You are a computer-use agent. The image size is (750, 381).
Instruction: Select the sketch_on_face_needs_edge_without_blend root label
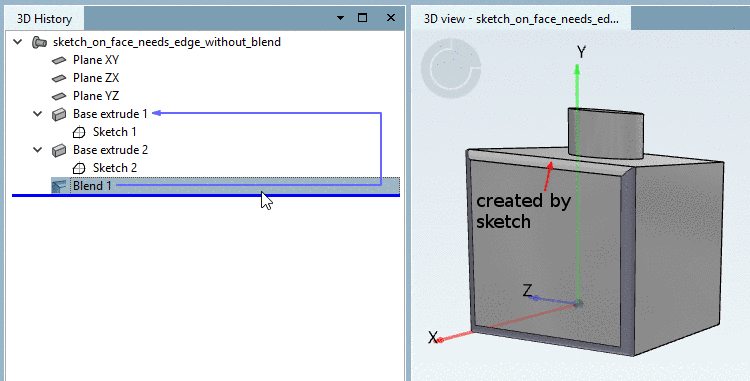pyautogui.click(x=166, y=42)
